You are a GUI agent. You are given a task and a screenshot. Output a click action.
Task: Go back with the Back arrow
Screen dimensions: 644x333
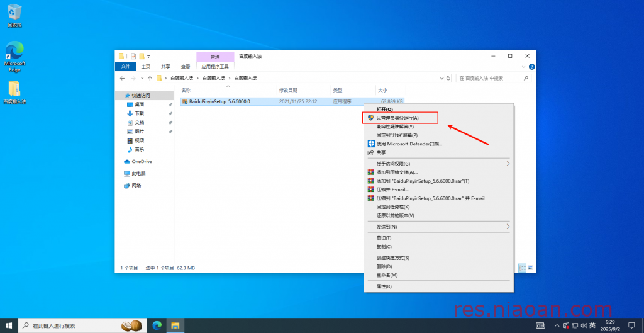tap(122, 78)
